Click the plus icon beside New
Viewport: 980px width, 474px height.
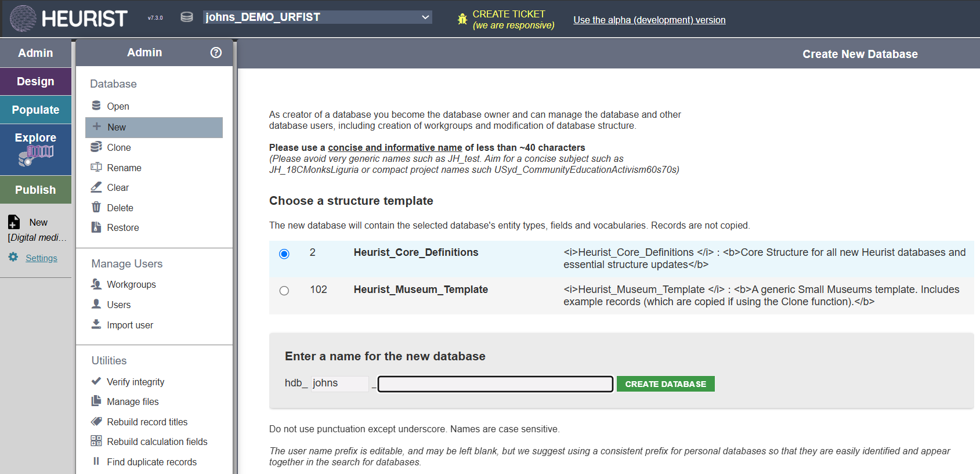click(x=97, y=126)
